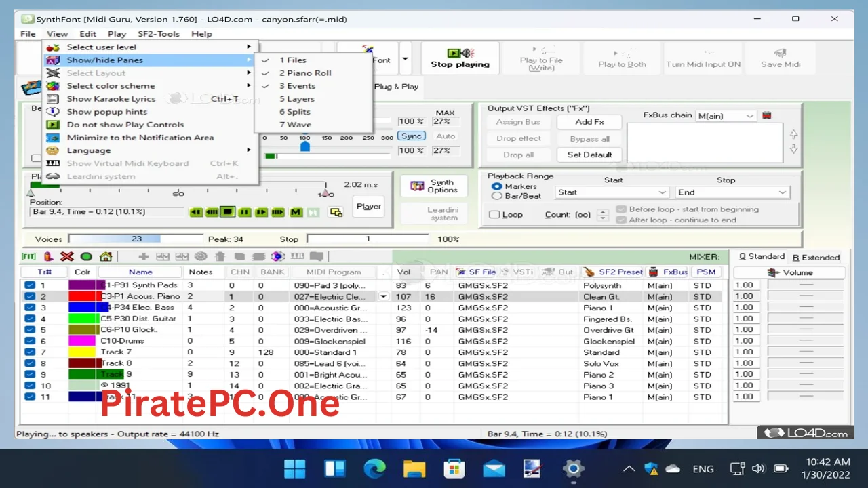This screenshot has width=868, height=488.
Task: Toggle track 2 enable checkbox
Action: pyautogui.click(x=30, y=296)
